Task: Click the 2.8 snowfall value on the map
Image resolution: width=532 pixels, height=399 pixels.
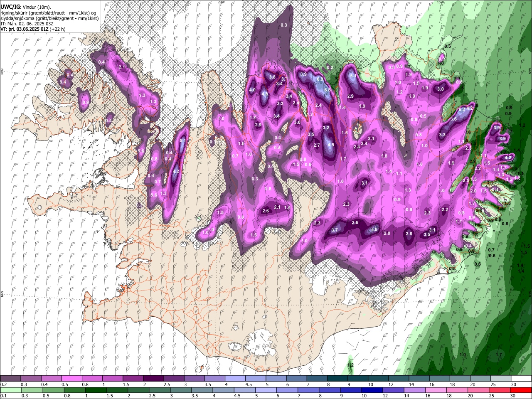Action: pyautogui.click(x=409, y=234)
